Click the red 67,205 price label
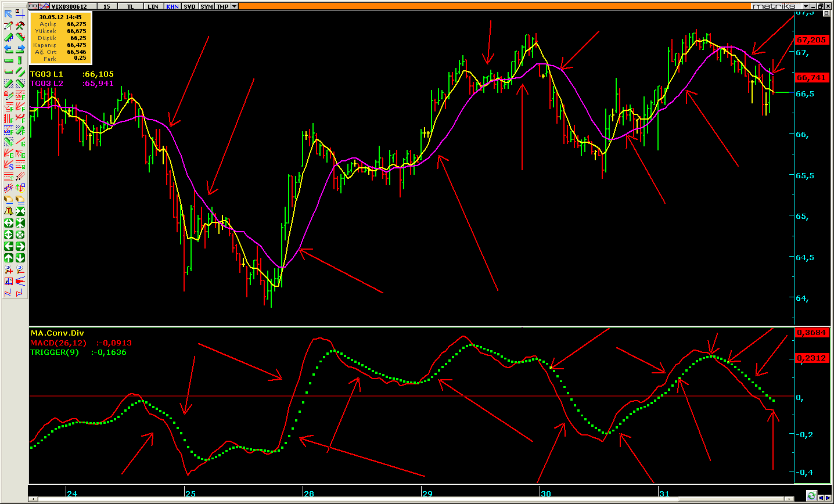Viewport: 834px width, 504px height. click(811, 40)
